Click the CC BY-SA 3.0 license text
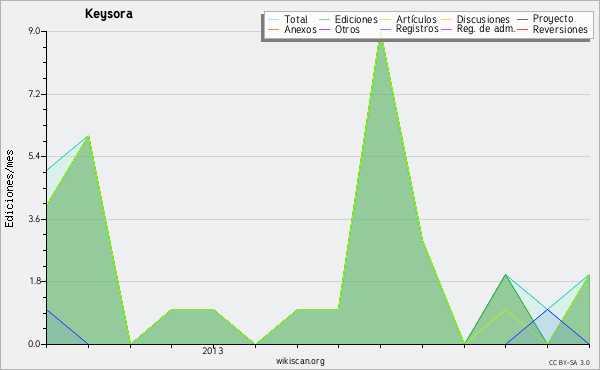600x370 pixels. point(569,363)
